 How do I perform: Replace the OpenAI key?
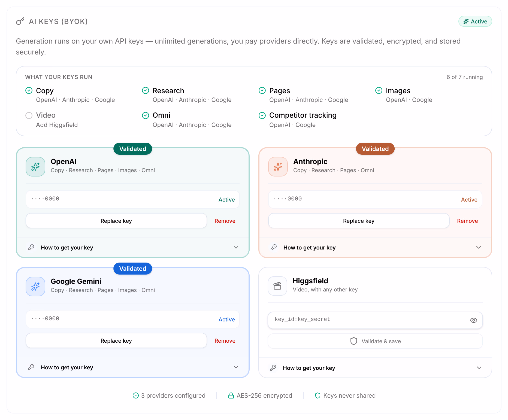[x=116, y=221]
